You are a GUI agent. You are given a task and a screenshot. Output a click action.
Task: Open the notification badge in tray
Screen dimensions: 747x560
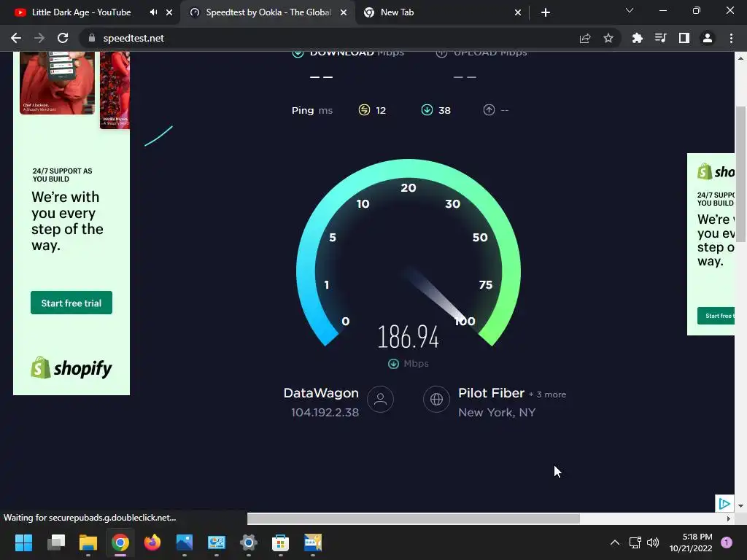tap(727, 542)
